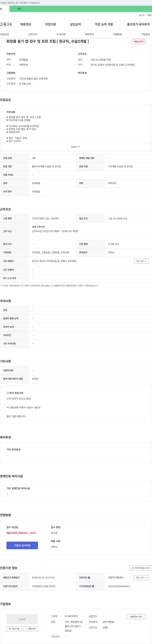Select registration date 2025.06.24 10:27:43
The height and width of the screenshot is (644, 152).
tap(43, 577)
